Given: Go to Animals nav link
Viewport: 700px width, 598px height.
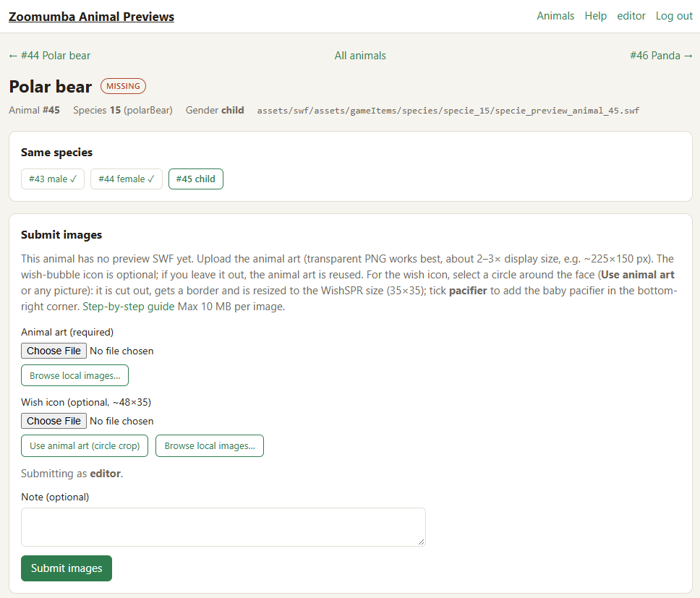Looking at the screenshot, I should (555, 16).
